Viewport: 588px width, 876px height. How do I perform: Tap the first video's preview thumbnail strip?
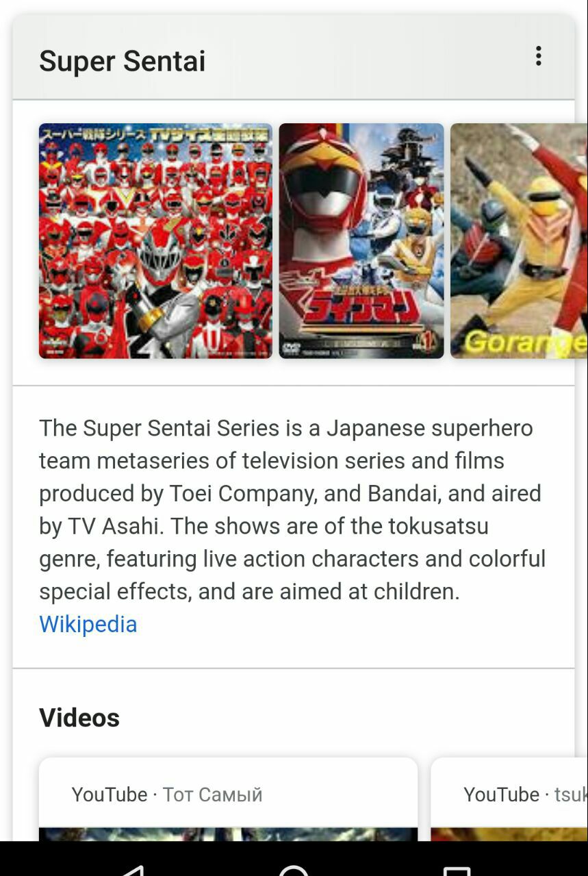click(228, 834)
